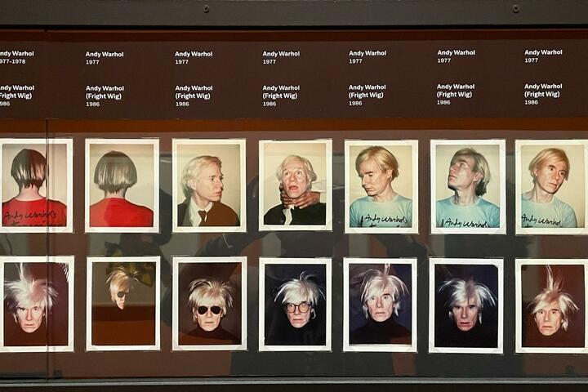Open the Fright Wig photo below the downward-looking portrait
The image size is (588, 392).
(x=381, y=305)
